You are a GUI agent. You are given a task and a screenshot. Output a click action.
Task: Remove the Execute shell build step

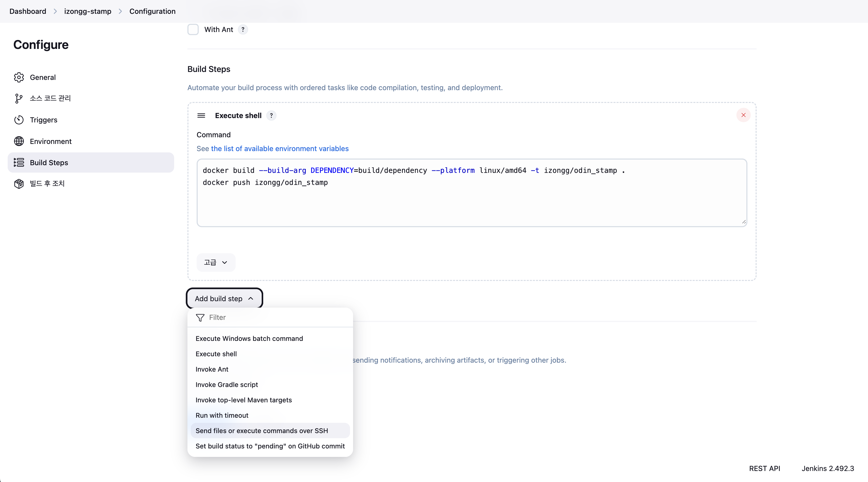pos(743,115)
